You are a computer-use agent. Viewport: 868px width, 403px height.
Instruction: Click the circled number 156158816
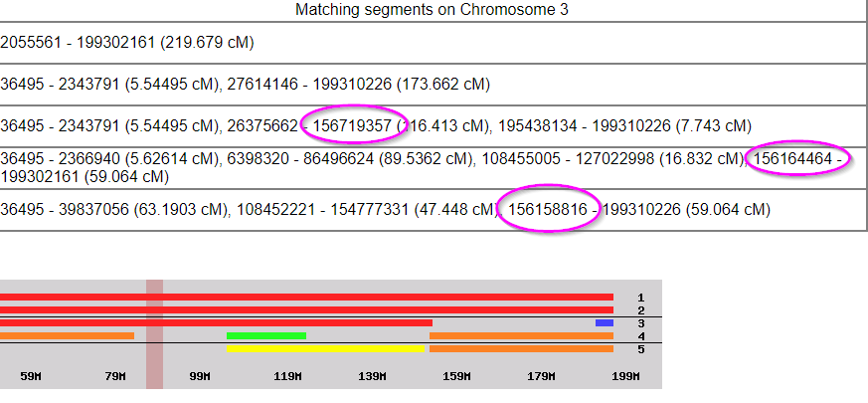tap(547, 209)
